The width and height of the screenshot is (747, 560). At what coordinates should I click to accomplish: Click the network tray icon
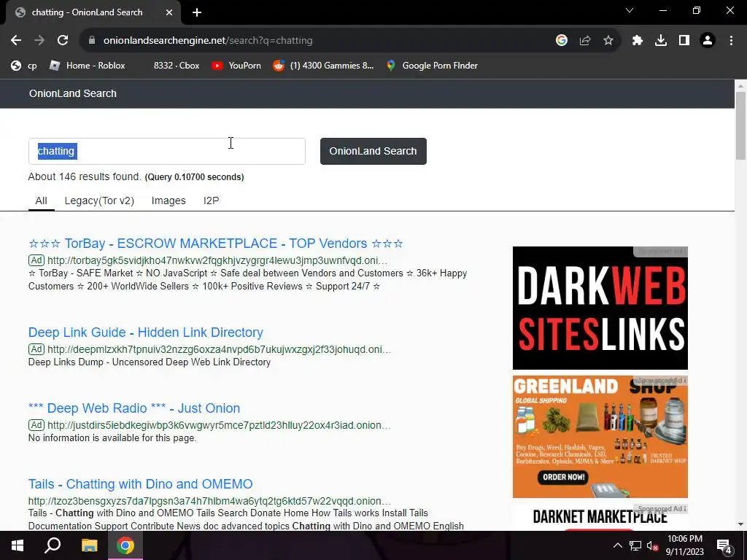pyautogui.click(x=635, y=545)
